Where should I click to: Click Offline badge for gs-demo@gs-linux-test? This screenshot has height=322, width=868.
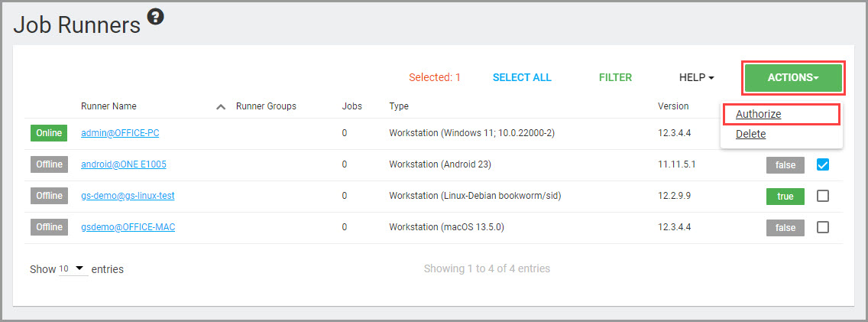click(x=49, y=196)
